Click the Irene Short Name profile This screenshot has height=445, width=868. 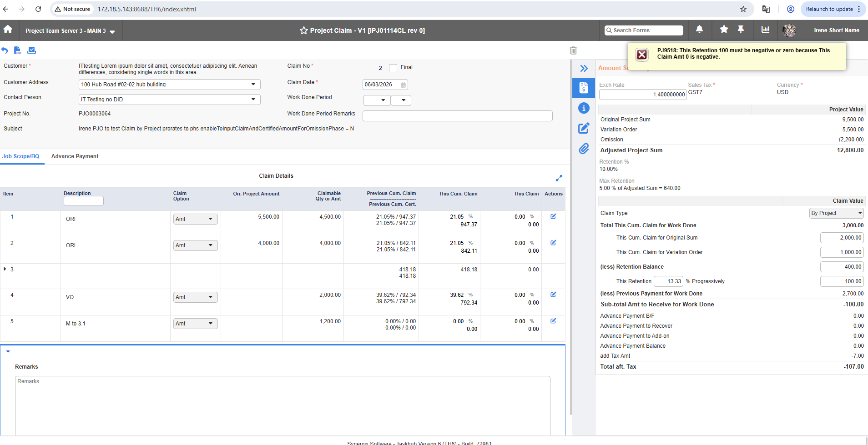(836, 30)
